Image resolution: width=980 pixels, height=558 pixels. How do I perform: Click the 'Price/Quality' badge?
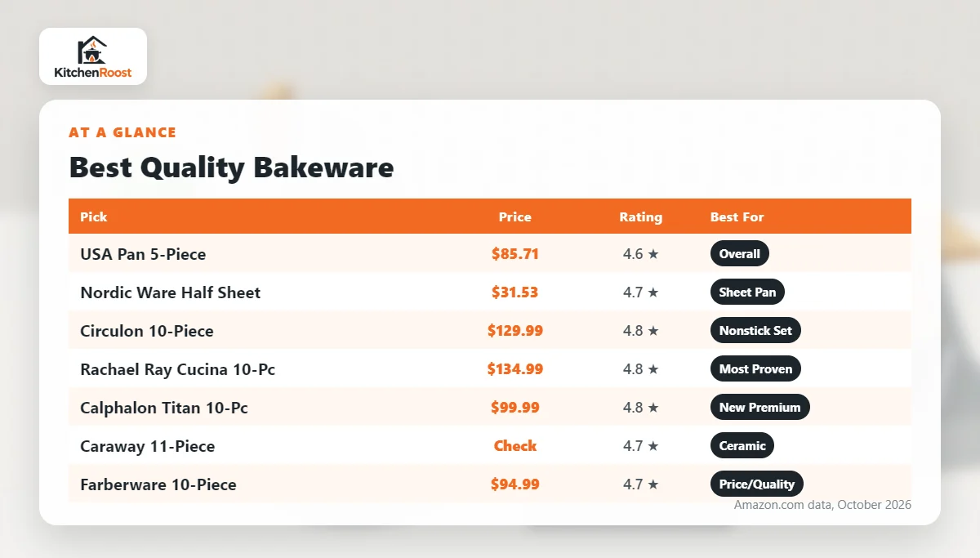(757, 484)
